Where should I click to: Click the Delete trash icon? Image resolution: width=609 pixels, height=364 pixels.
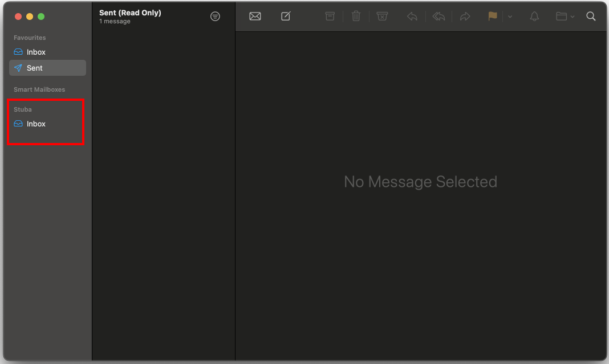356,17
